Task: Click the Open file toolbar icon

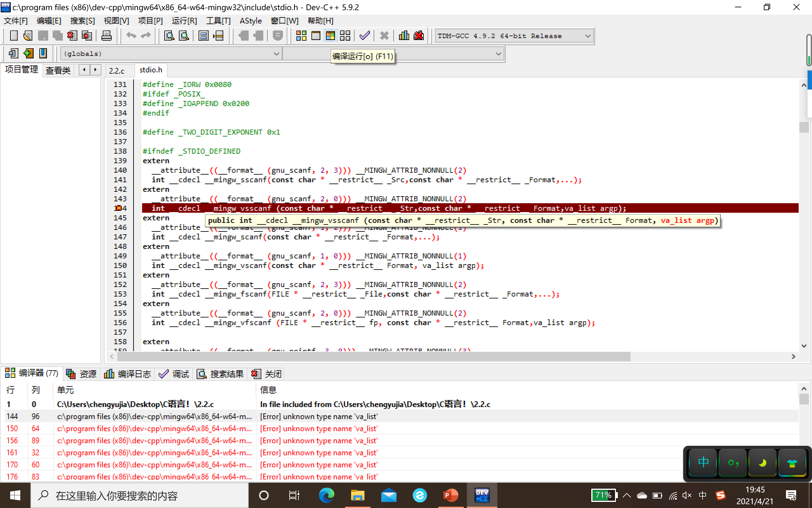Action: click(x=28, y=36)
